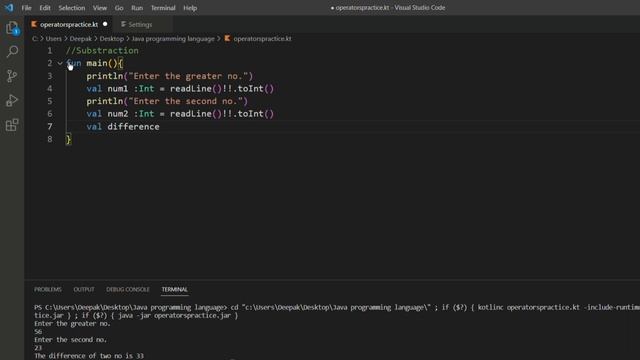Open the Search view icon

click(12, 51)
